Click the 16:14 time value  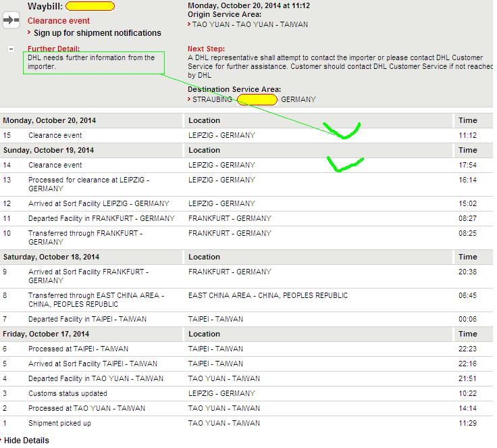(467, 180)
